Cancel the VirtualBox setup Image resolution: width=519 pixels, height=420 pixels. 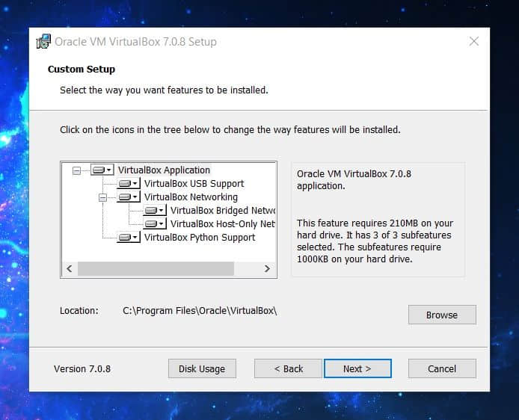click(442, 368)
